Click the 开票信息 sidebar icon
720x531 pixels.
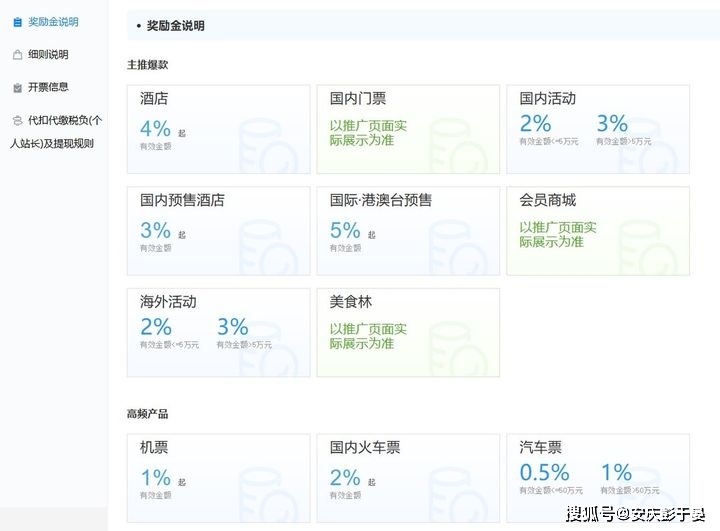click(x=17, y=88)
